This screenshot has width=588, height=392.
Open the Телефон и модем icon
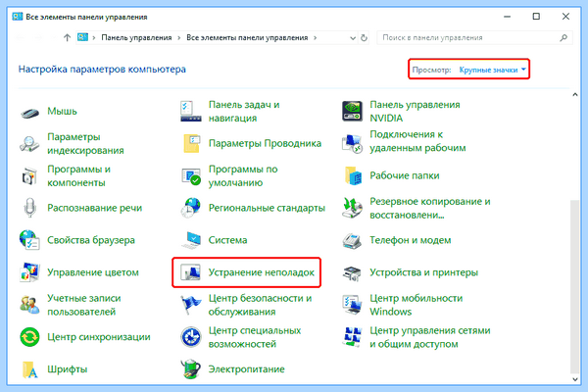point(352,240)
